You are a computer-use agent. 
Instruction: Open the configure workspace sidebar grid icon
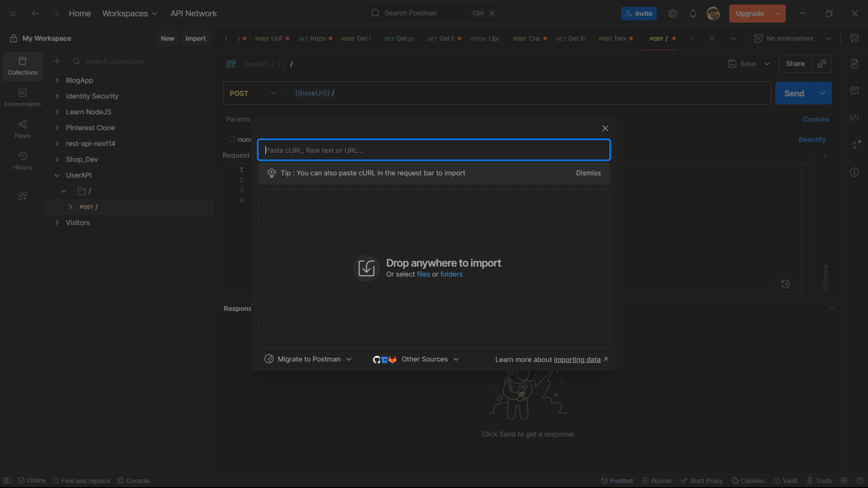click(x=23, y=196)
